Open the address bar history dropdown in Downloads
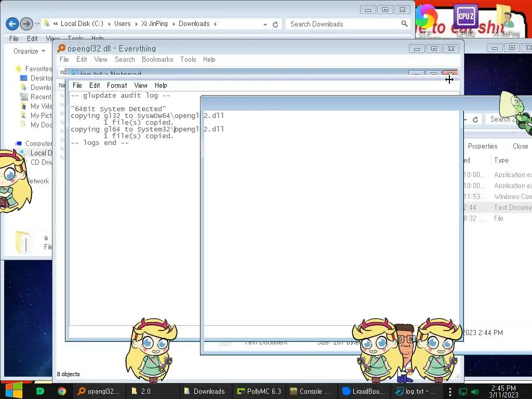This screenshot has height=399, width=532. tap(265, 24)
